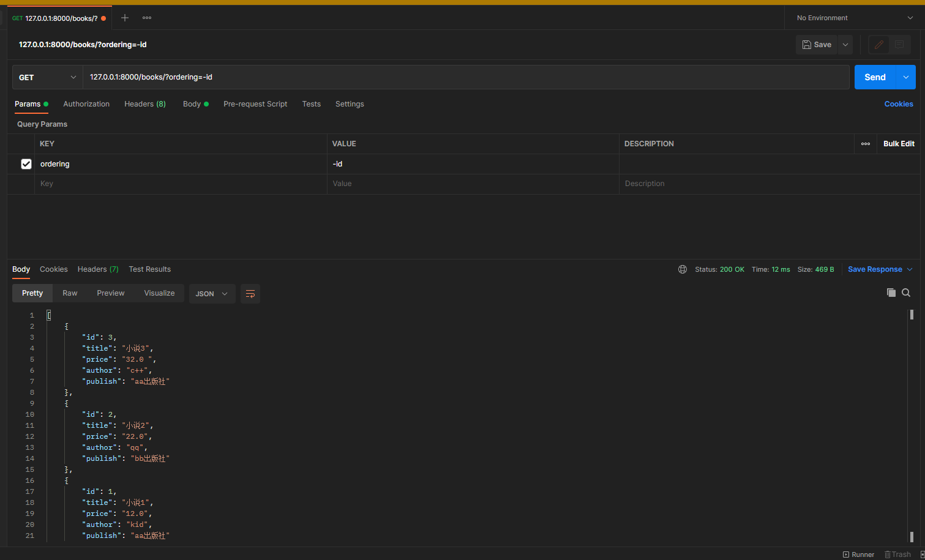Open the Headers (8) request tab
The image size is (925, 560).
[x=145, y=104]
